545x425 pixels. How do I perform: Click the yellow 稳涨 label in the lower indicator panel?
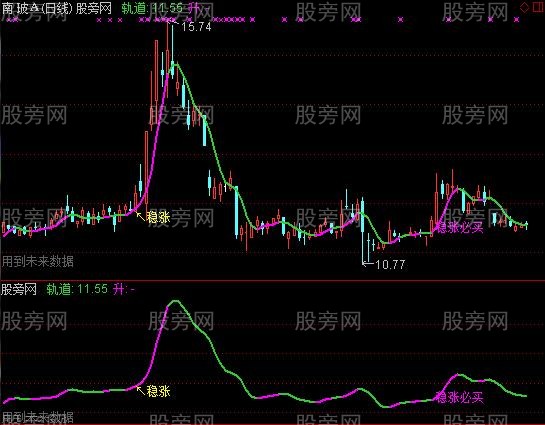click(x=158, y=391)
